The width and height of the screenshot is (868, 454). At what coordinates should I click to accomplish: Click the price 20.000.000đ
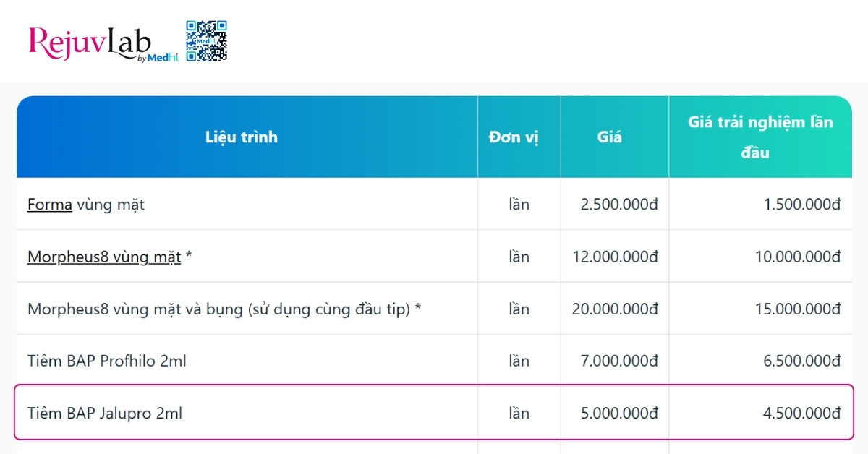point(615,309)
